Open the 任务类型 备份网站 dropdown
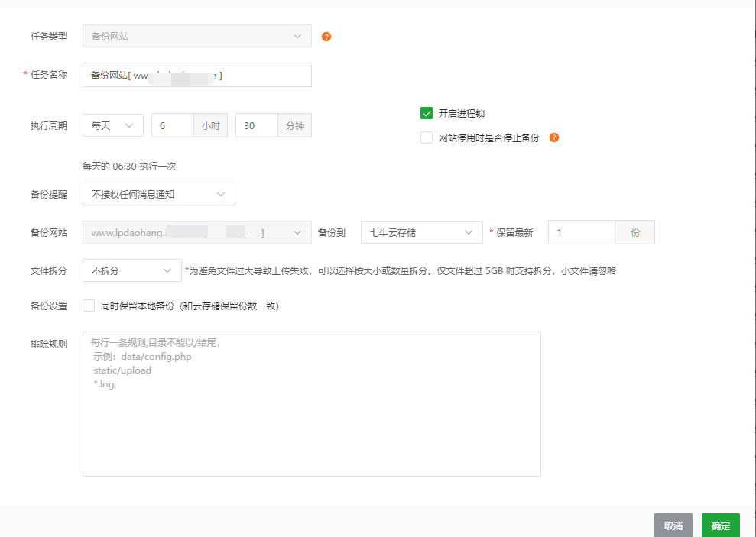Screen dimensions: 756x537 coord(196,36)
